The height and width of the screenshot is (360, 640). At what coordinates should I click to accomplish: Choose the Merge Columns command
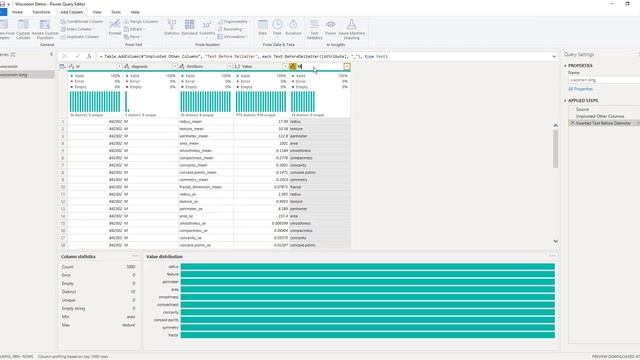click(141, 21)
